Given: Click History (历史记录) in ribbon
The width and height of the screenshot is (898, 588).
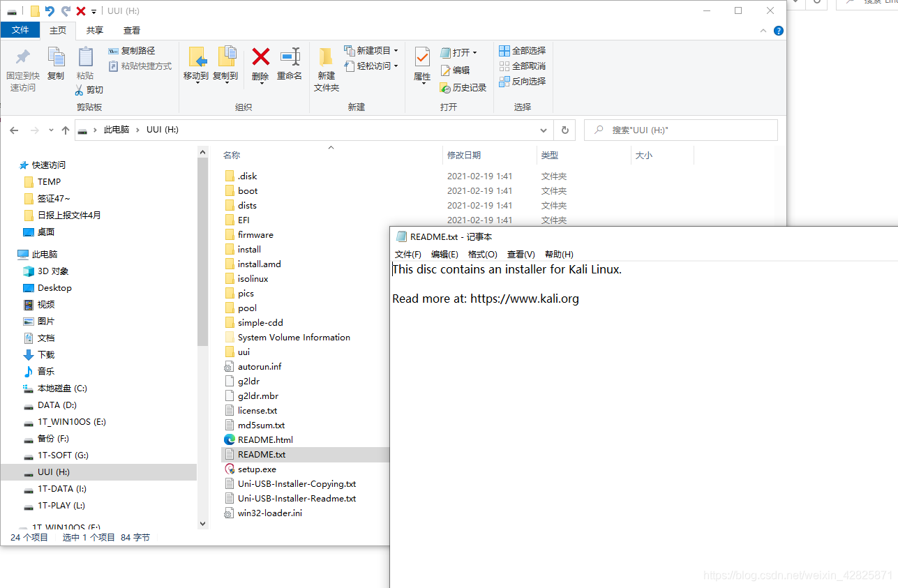Looking at the screenshot, I should point(463,88).
